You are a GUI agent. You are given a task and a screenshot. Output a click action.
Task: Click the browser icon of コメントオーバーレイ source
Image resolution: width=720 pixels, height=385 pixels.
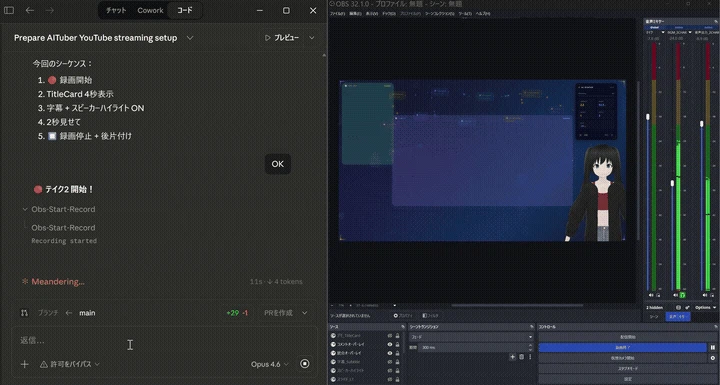(333, 345)
